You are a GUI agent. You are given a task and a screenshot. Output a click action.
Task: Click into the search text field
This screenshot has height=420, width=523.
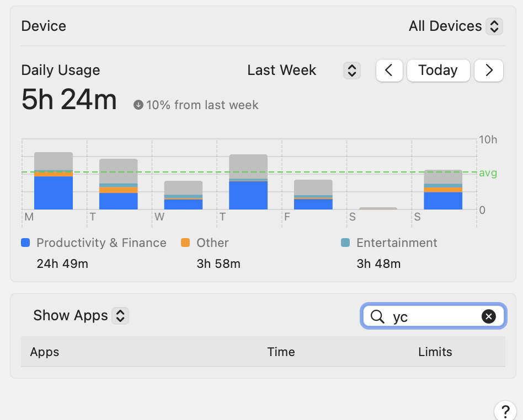point(433,316)
